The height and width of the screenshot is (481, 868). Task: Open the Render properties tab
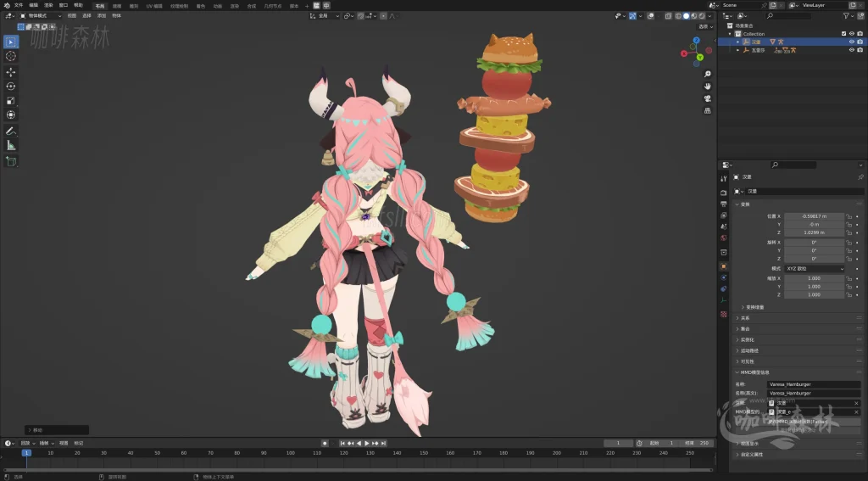[x=724, y=193]
